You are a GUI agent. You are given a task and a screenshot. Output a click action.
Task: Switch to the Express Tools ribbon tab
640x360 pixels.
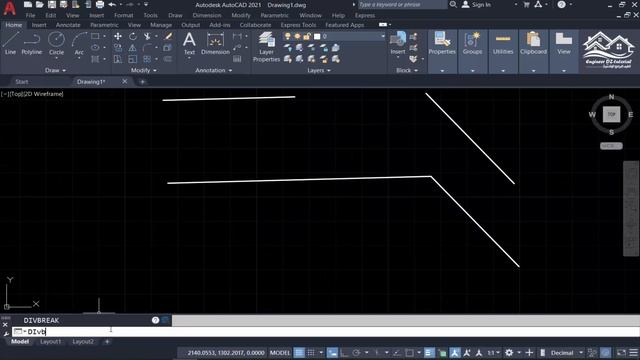click(x=298, y=25)
